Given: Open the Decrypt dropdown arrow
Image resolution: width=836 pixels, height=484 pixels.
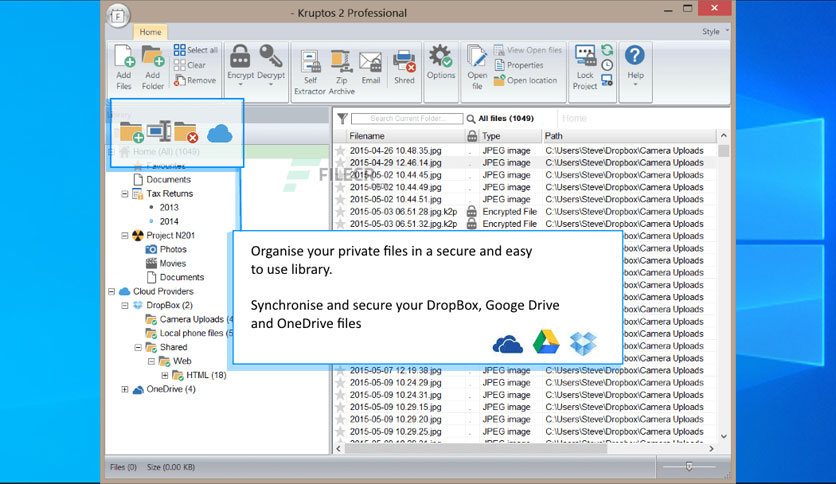Looking at the screenshot, I should tap(271, 84).
